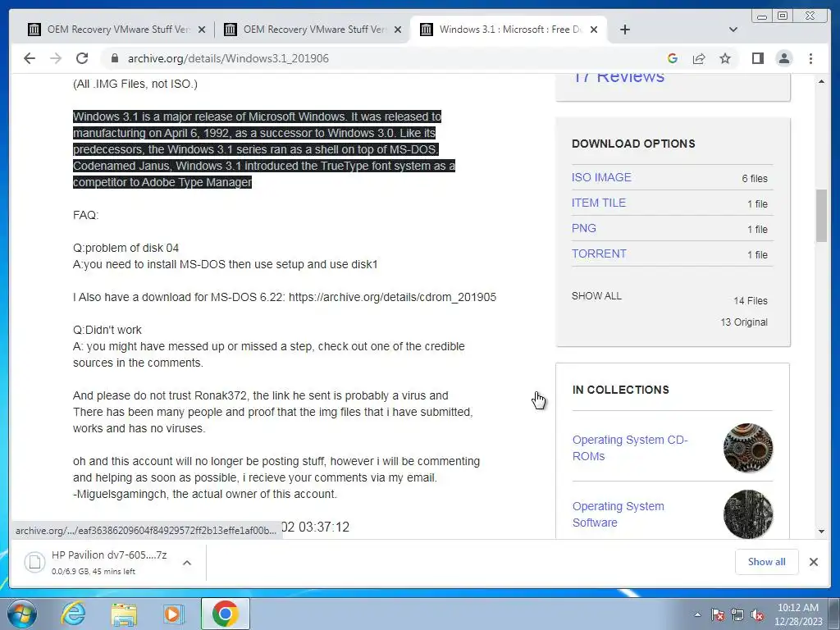Screen dimensions: 840x630
Task: Open the Chrome profile menu
Action: pos(783,58)
